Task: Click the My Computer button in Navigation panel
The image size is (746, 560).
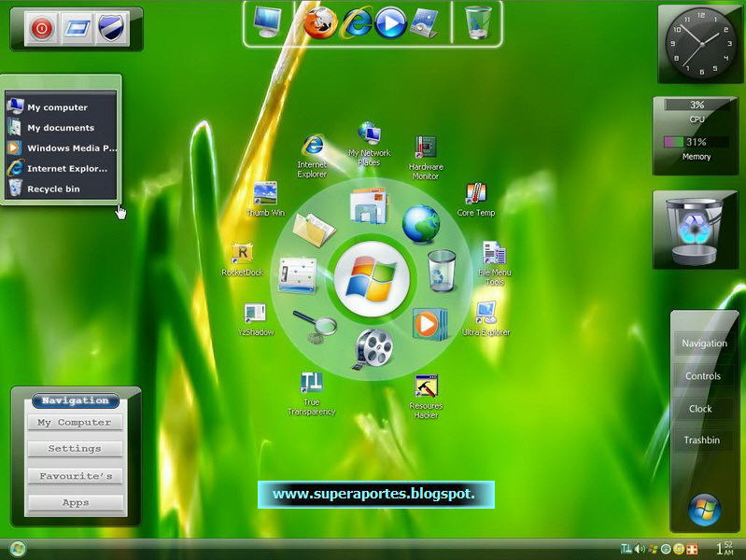Action: click(75, 423)
